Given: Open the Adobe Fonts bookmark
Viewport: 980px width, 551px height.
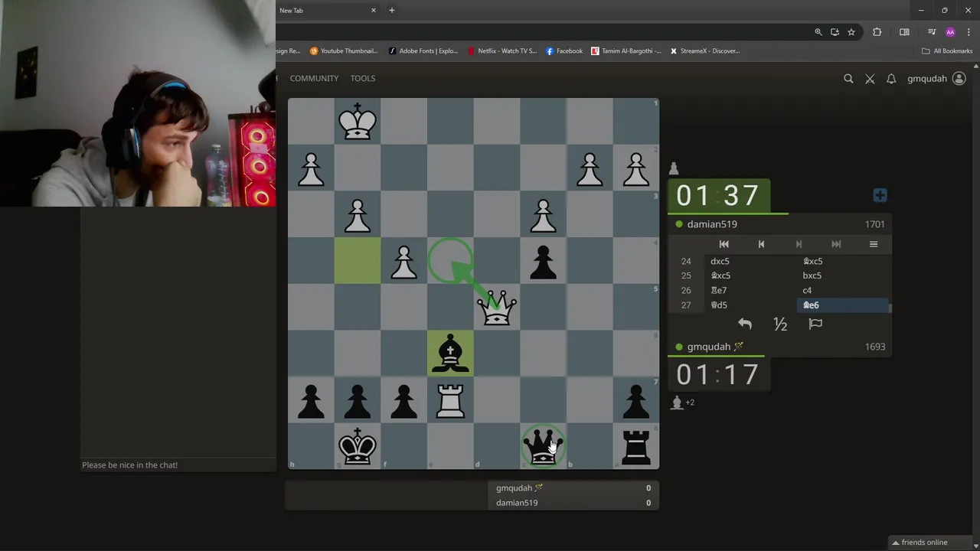Looking at the screenshot, I should coord(423,51).
